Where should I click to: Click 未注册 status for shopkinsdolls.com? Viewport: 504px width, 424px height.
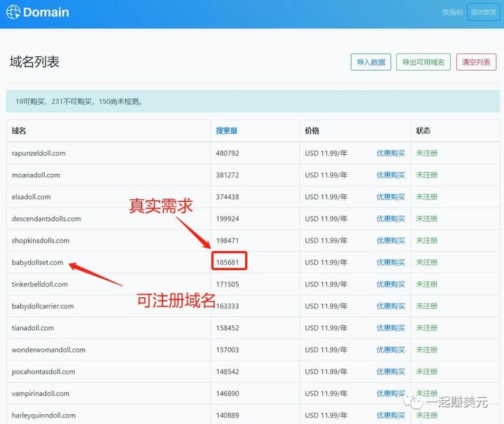(x=426, y=240)
